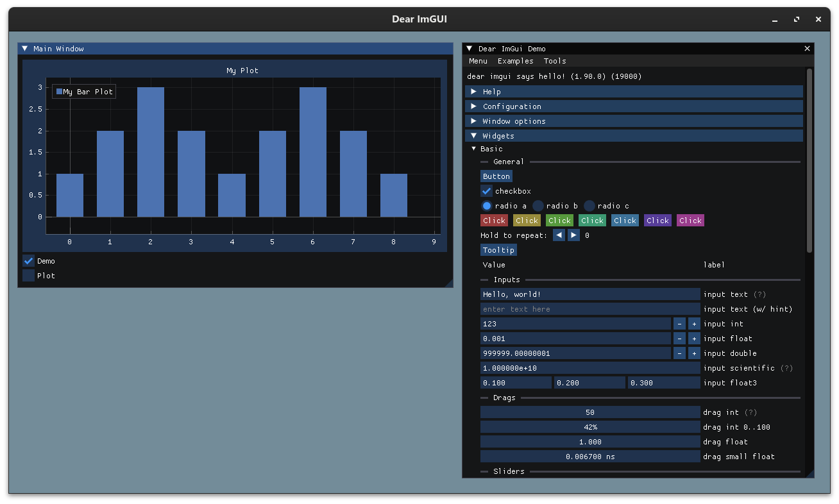
Task: Collapse the Dear ImGui Demo window triangle
Action: tap(469, 49)
